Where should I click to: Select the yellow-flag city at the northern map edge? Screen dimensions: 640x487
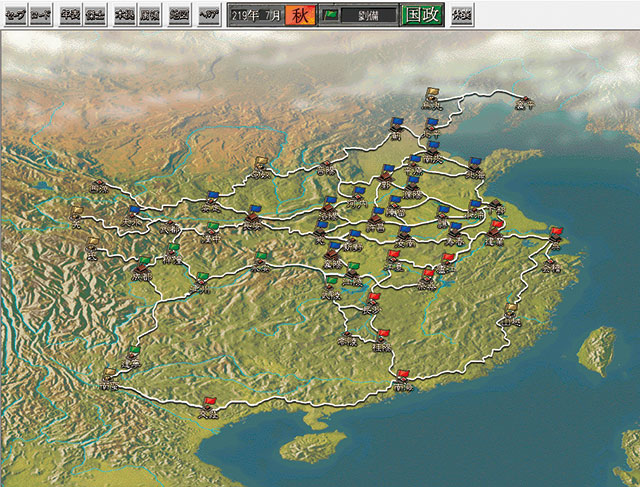click(431, 99)
